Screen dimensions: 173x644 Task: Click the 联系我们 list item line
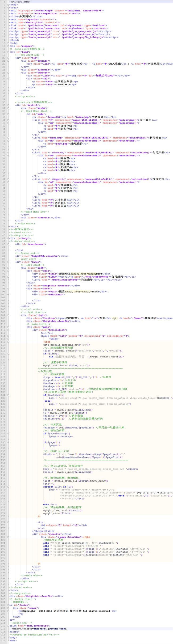point(56,203)
